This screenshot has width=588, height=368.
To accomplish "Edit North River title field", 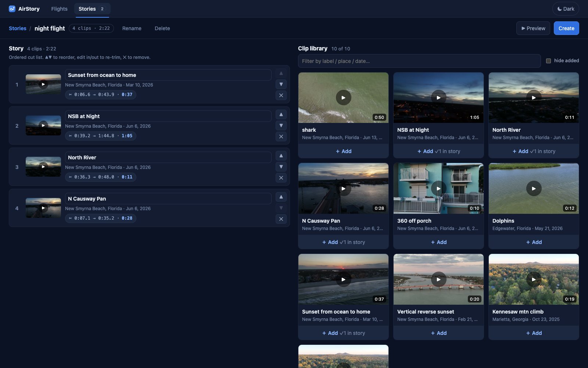I will pos(168,158).
